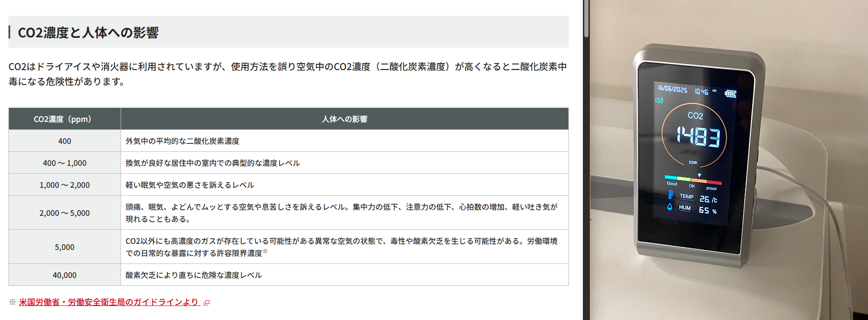The height and width of the screenshot is (320, 868).
Task: Open the 米国労働省・労働安全衛生局のガイドラインより link
Action: click(x=109, y=302)
